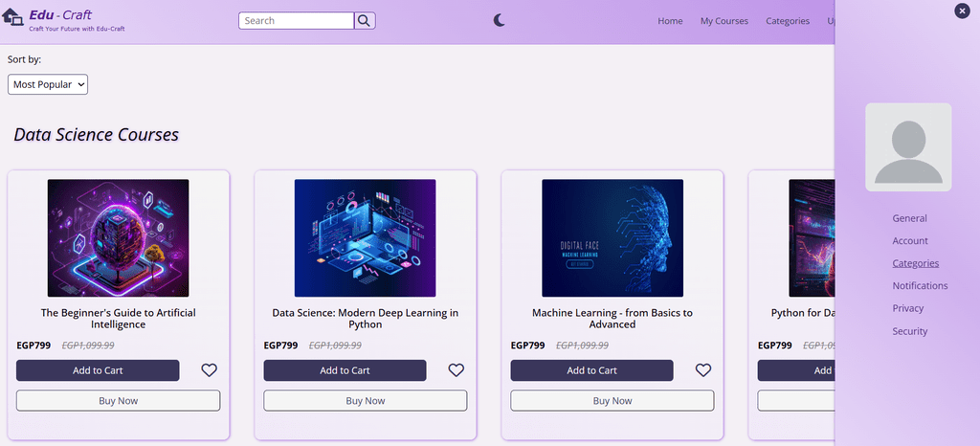Close the side panel with X icon
This screenshot has height=446, width=980.
(962, 11)
